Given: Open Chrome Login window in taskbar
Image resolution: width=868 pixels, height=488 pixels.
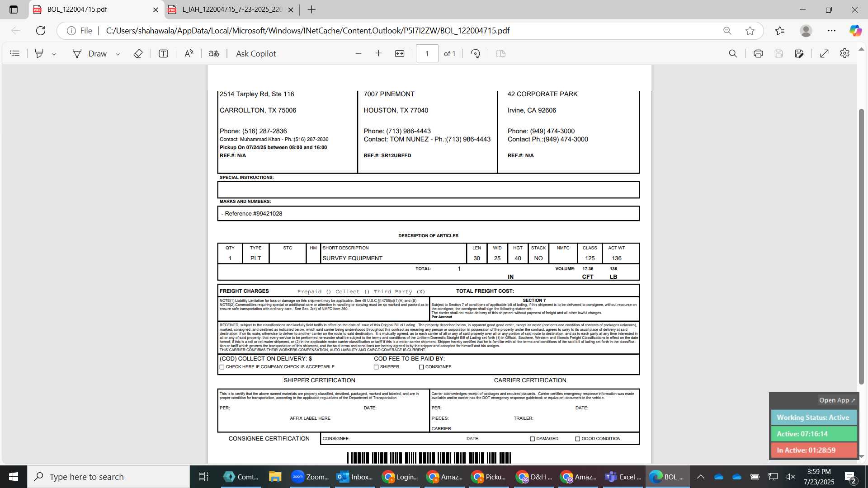Looking at the screenshot, I should [x=400, y=477].
